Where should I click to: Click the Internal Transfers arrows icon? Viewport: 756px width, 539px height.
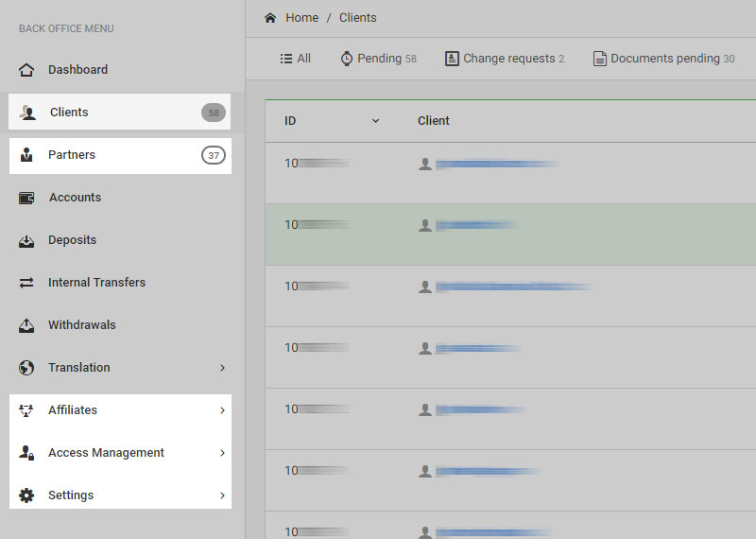[26, 283]
